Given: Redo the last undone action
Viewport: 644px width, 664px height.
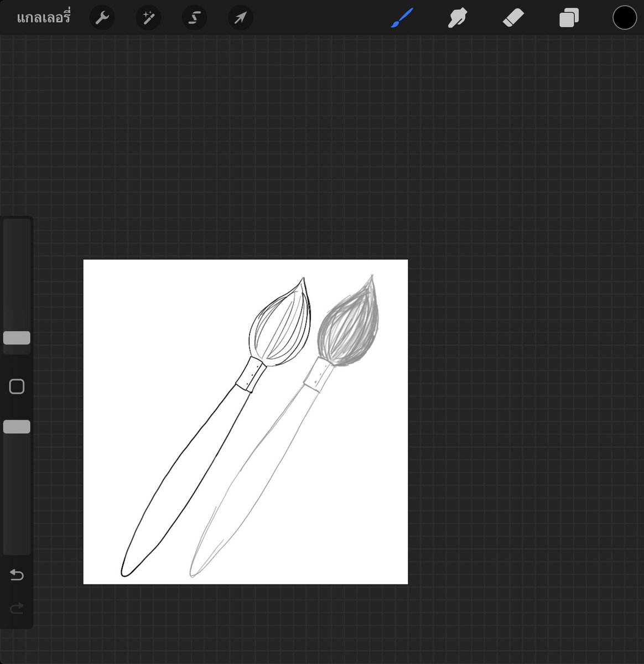Looking at the screenshot, I should pyautogui.click(x=17, y=609).
